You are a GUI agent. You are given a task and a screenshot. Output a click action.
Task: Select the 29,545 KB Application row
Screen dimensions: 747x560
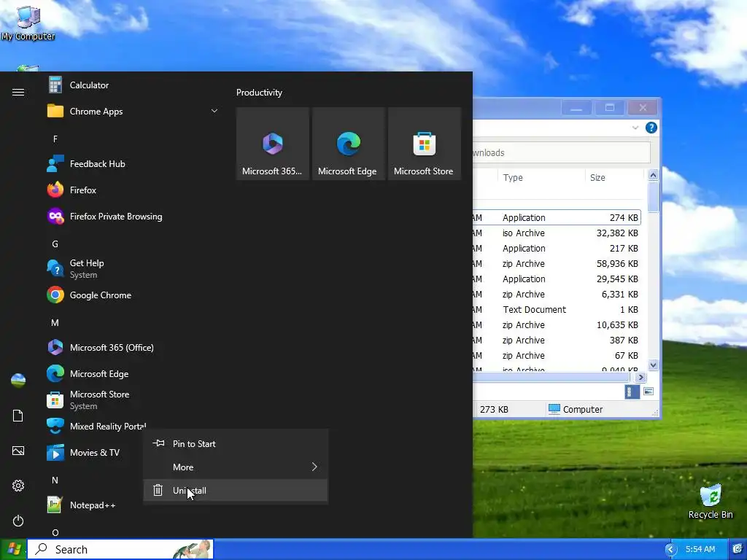(557, 279)
